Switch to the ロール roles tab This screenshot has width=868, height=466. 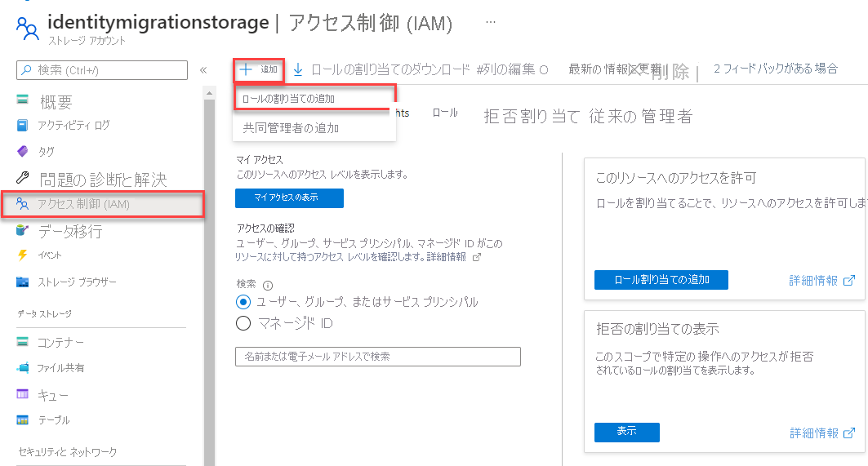[x=445, y=113]
